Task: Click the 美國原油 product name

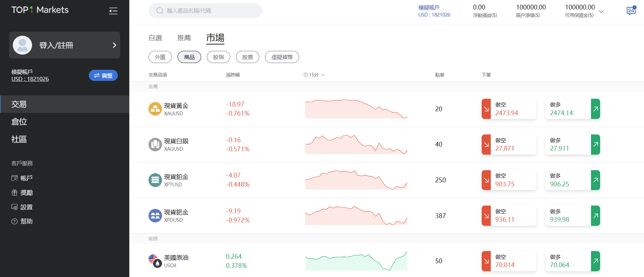Action: (176, 257)
